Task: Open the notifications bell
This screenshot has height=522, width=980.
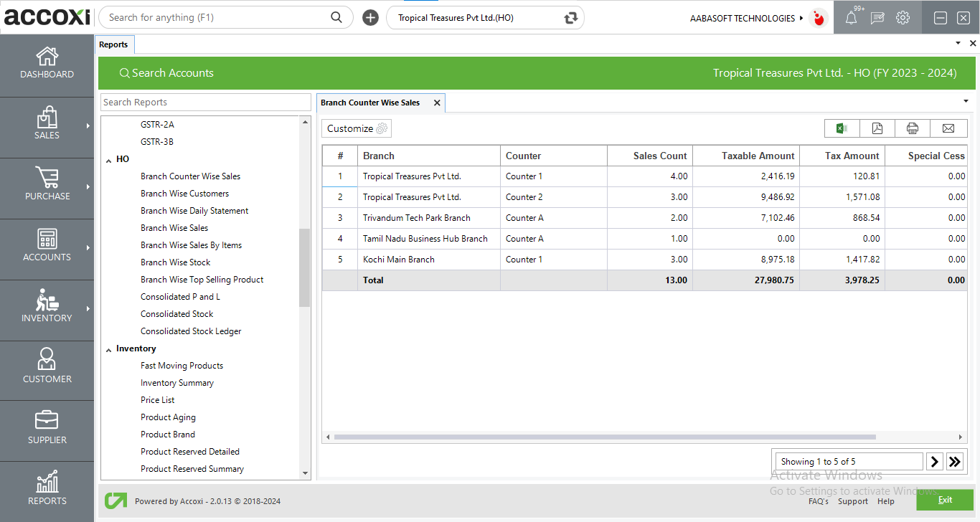Action: click(x=851, y=18)
